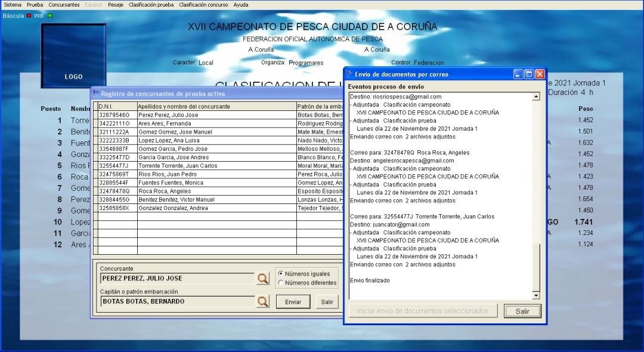Click the search icon beside Capitán o patrón field

click(x=263, y=301)
